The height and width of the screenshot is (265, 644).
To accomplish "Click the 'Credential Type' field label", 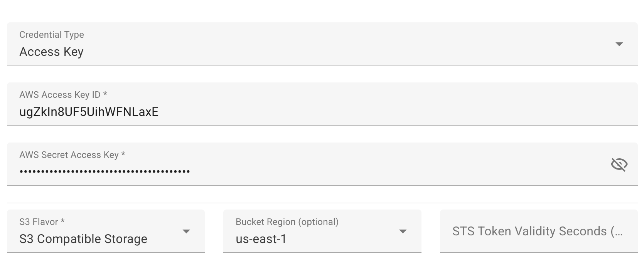I will coord(52,35).
